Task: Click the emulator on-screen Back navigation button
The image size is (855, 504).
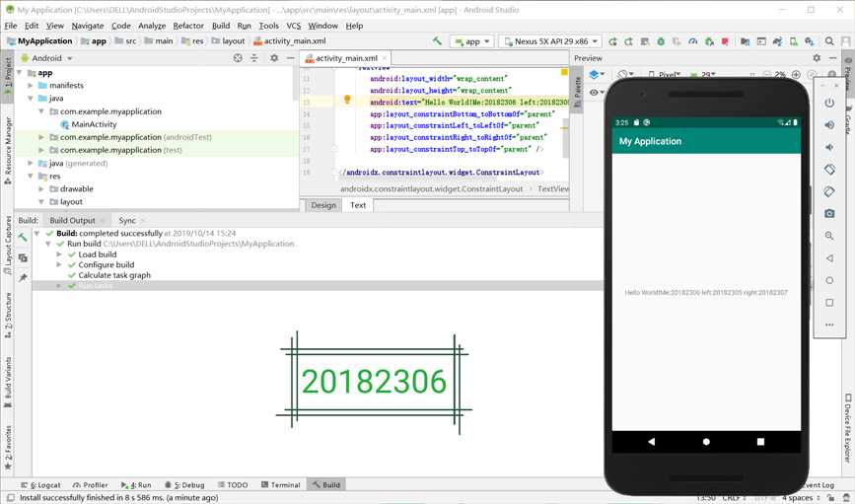Action: click(651, 442)
